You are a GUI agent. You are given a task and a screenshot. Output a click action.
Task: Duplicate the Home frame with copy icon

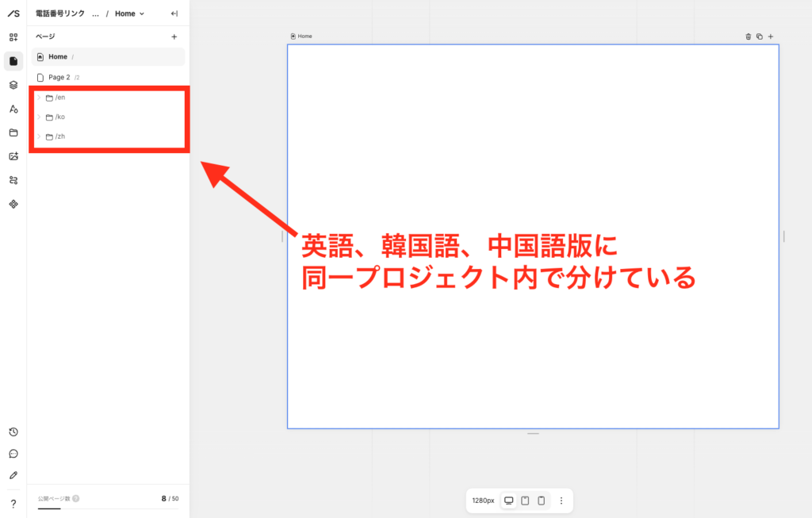tap(760, 36)
